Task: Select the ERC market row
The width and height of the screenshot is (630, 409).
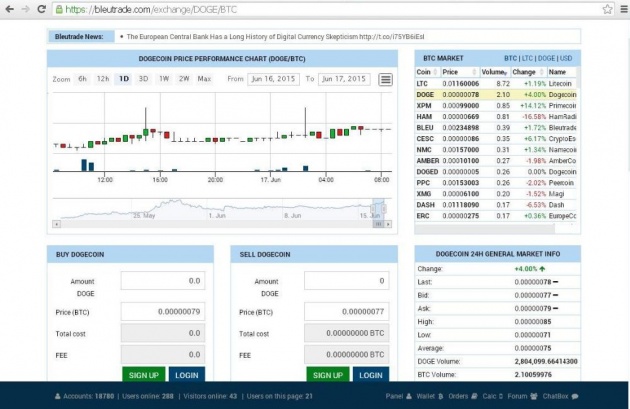Action: (x=496, y=216)
